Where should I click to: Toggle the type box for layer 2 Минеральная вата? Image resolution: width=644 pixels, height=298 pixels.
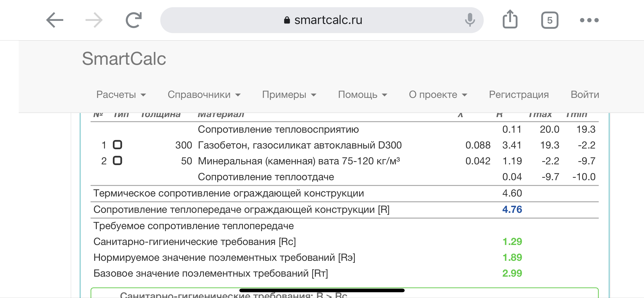click(x=117, y=161)
